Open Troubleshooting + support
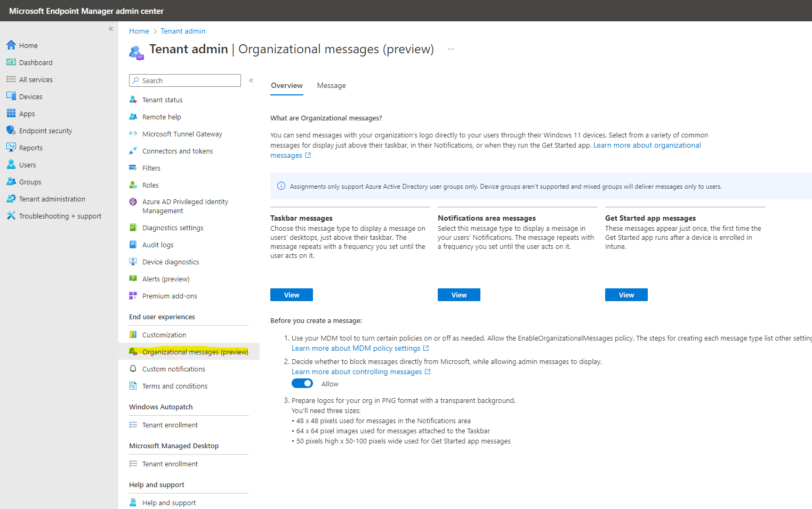This screenshot has height=509, width=812. click(x=60, y=215)
